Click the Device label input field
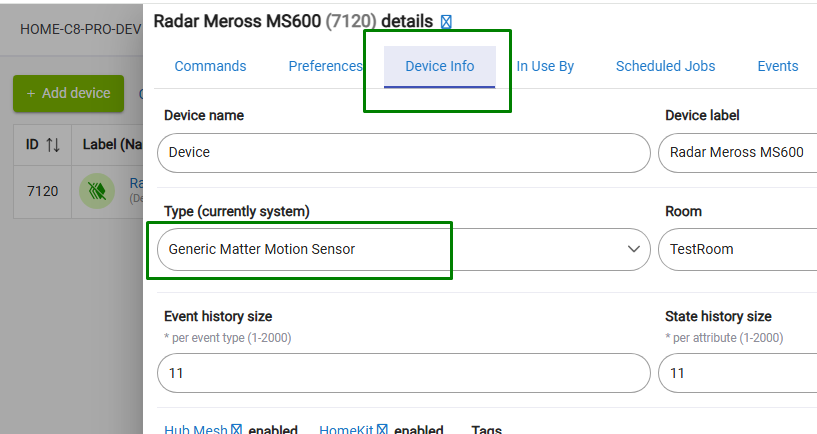This screenshot has width=817, height=434. [737, 153]
